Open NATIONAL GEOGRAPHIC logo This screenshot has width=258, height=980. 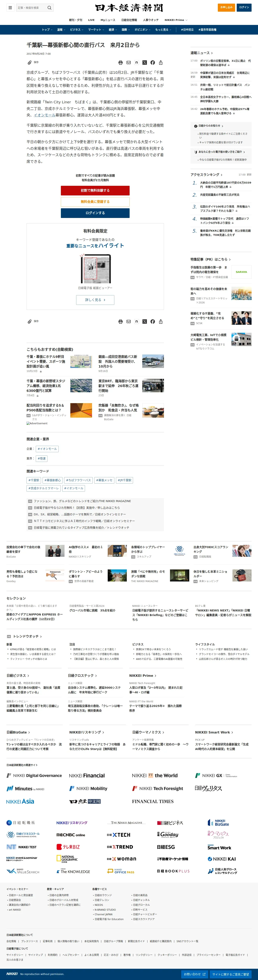[67, 859]
